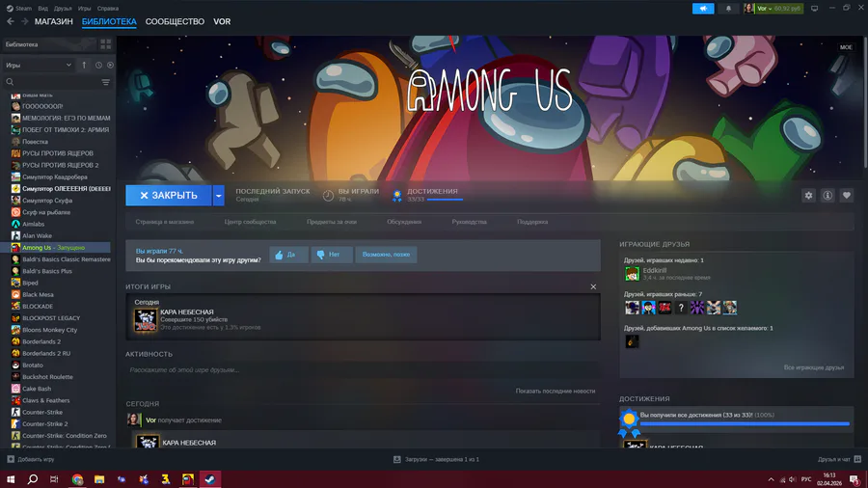Open КАРА НЕБЕСНАЯ achievement icon in summary
Viewport: 868px width, 488px height.
click(x=146, y=320)
